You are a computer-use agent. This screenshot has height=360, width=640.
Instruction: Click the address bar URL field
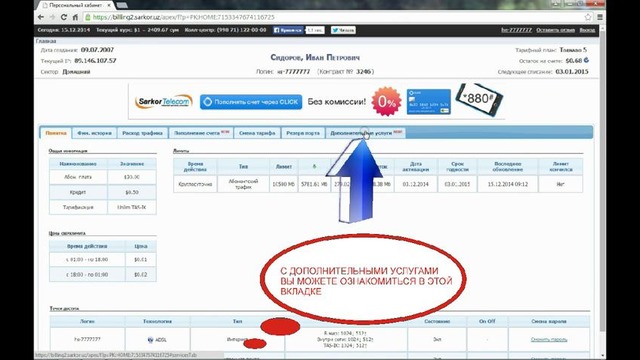[335, 17]
